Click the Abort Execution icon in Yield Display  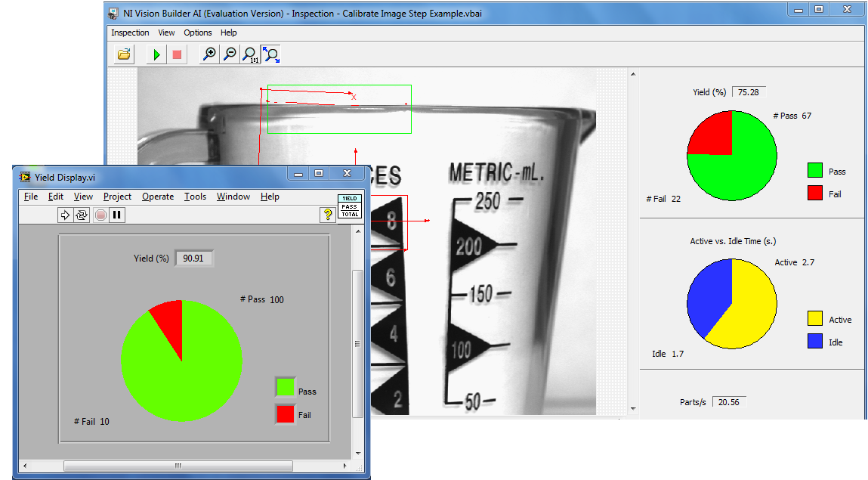click(x=101, y=215)
